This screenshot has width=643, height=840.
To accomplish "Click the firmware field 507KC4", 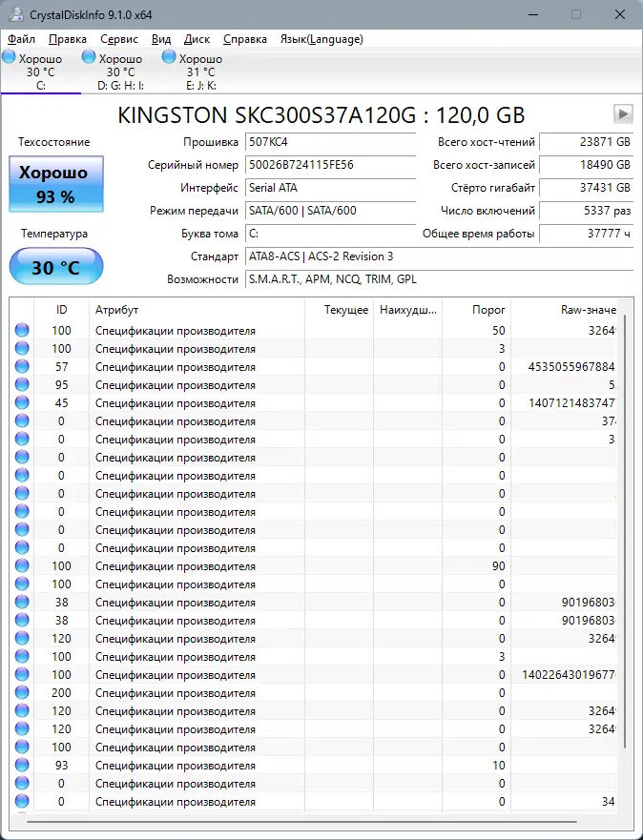I will pyautogui.click(x=331, y=142).
